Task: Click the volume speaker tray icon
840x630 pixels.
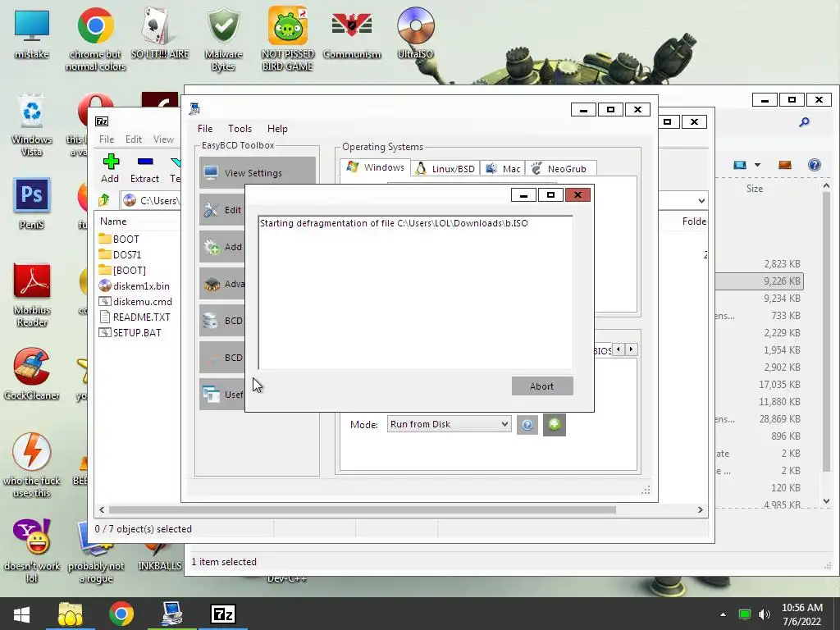Action: click(x=765, y=614)
